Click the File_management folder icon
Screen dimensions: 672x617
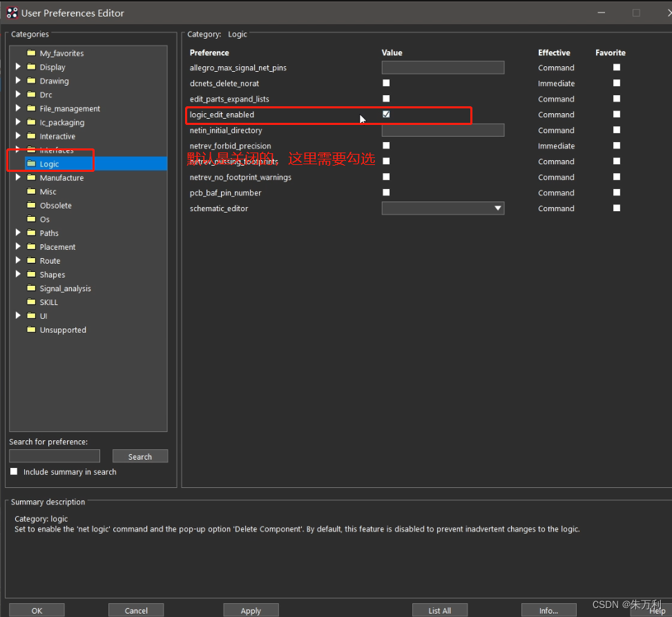(31, 108)
